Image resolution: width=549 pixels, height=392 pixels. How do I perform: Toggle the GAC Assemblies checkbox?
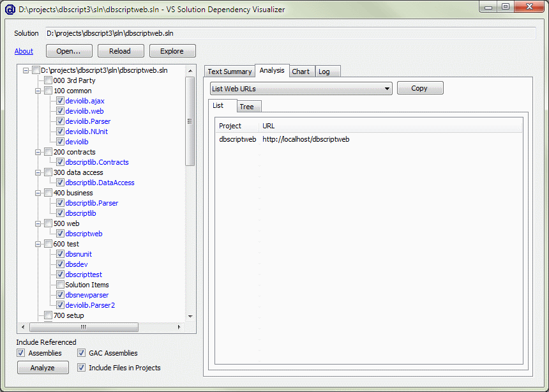point(82,353)
